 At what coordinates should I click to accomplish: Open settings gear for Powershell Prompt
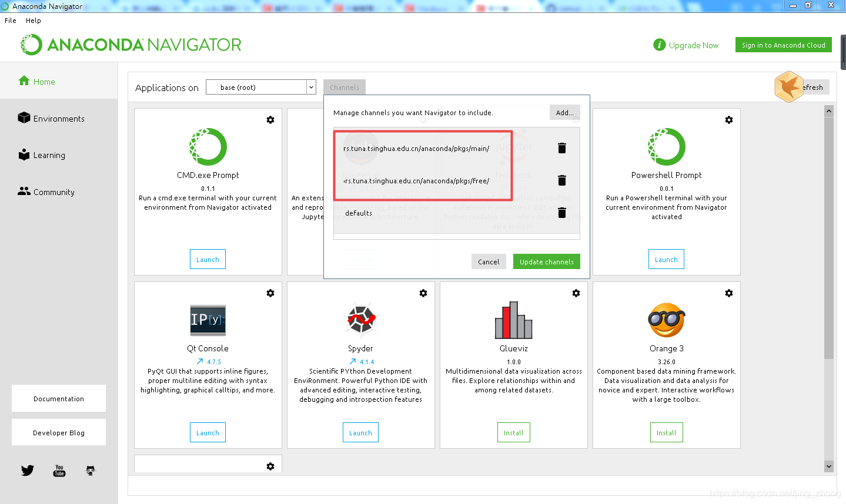pyautogui.click(x=729, y=120)
